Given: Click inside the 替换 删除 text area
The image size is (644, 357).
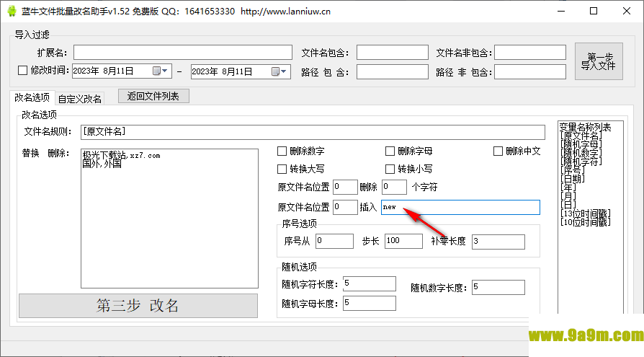Looking at the screenshot, I should point(169,219).
